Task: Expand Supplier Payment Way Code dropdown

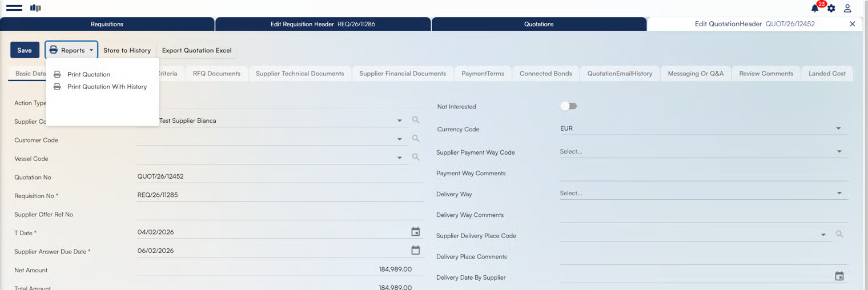Action: coord(839,152)
